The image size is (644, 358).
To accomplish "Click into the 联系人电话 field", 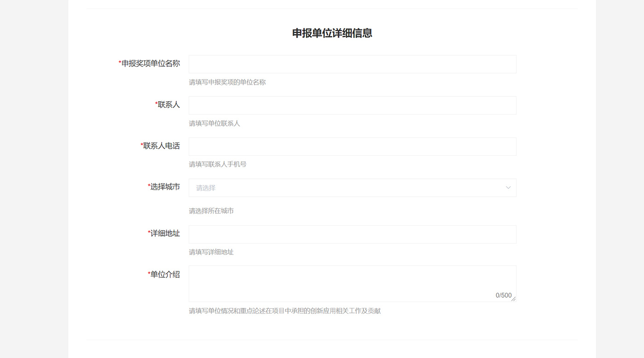I will [352, 147].
